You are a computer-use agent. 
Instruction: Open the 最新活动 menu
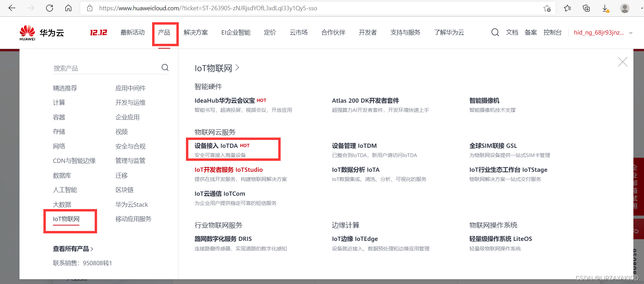[x=133, y=33]
